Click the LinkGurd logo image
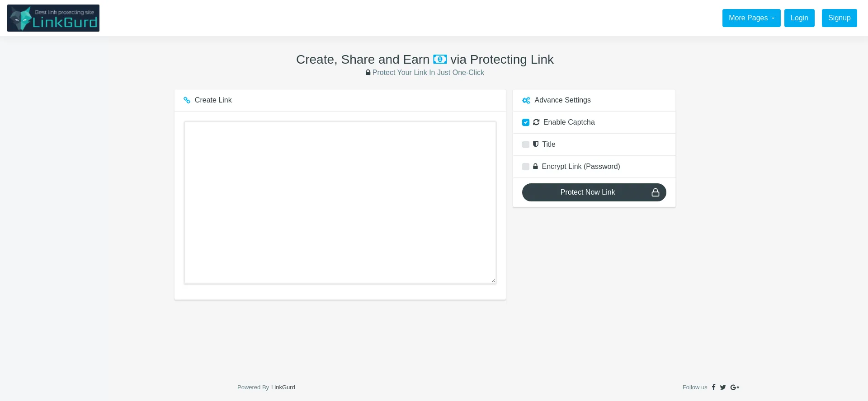The height and width of the screenshot is (401, 868). (53, 18)
